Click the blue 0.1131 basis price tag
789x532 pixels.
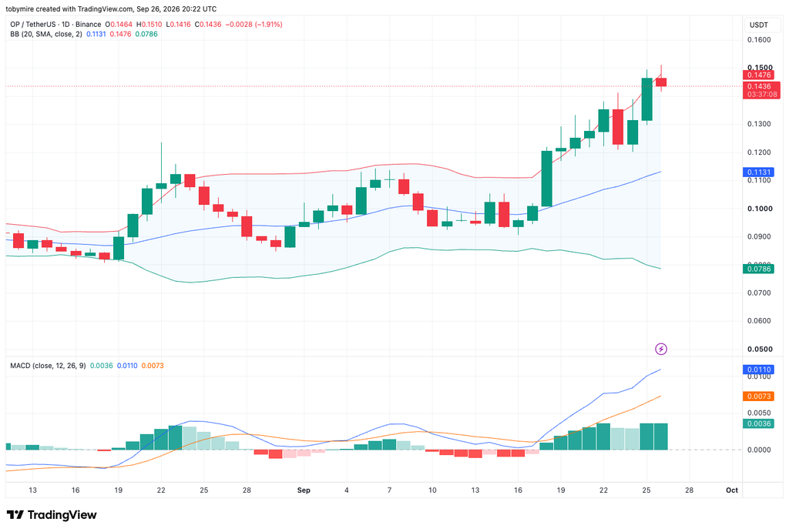pos(758,172)
